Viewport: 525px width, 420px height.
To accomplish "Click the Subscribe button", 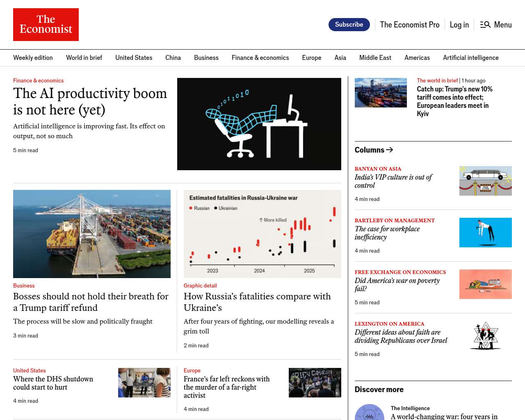I will pyautogui.click(x=349, y=25).
